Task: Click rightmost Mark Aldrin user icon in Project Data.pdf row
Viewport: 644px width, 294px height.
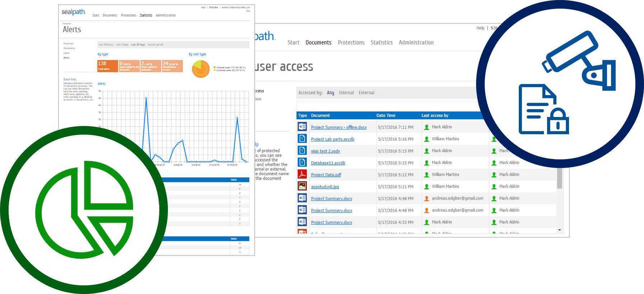Action: tap(494, 174)
